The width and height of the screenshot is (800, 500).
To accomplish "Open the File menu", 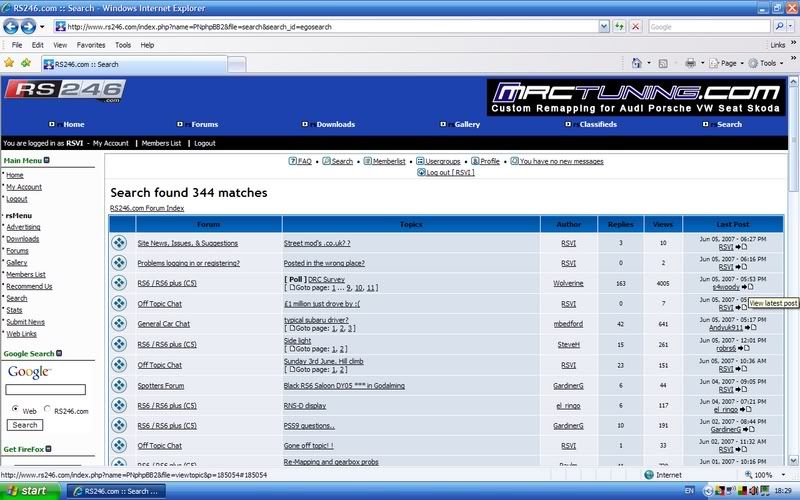I will (17, 45).
